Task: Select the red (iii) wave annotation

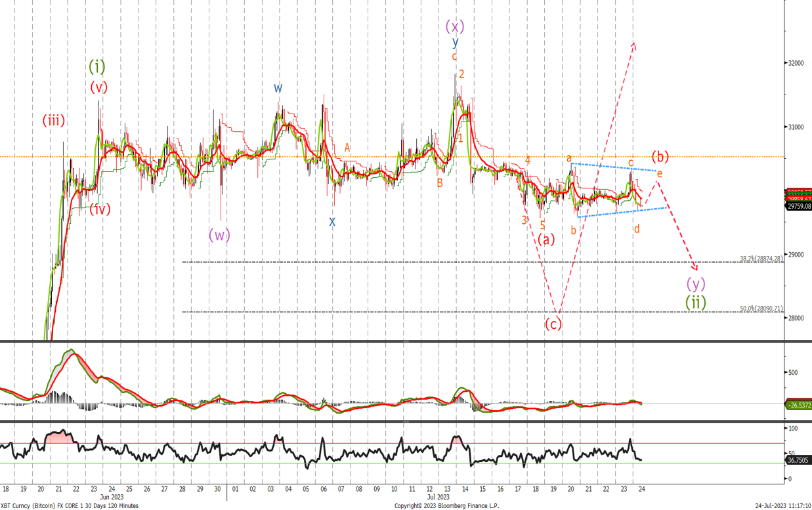Action: [x=54, y=120]
